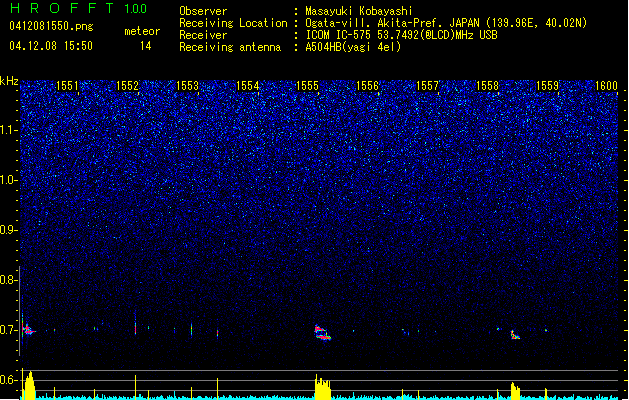
Task: Click the 'Observer' field label
Action: click(x=203, y=11)
